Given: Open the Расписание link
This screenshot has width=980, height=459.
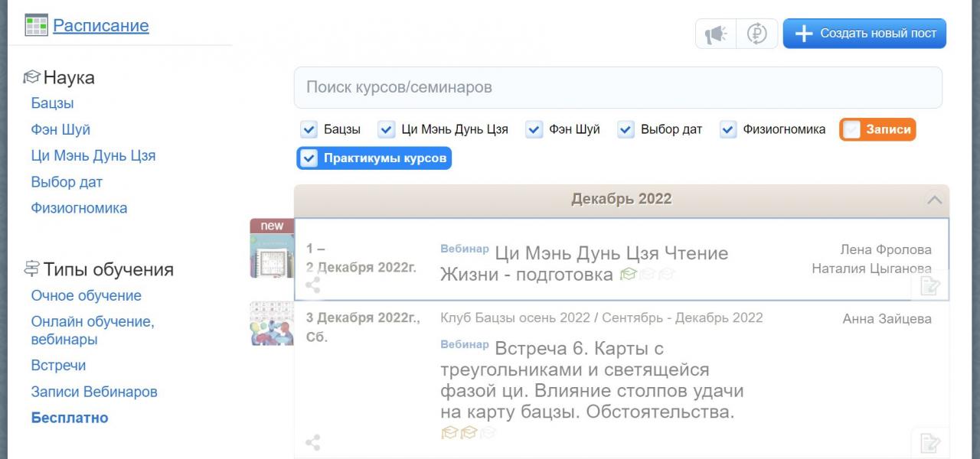Looking at the screenshot, I should pyautogui.click(x=100, y=25).
